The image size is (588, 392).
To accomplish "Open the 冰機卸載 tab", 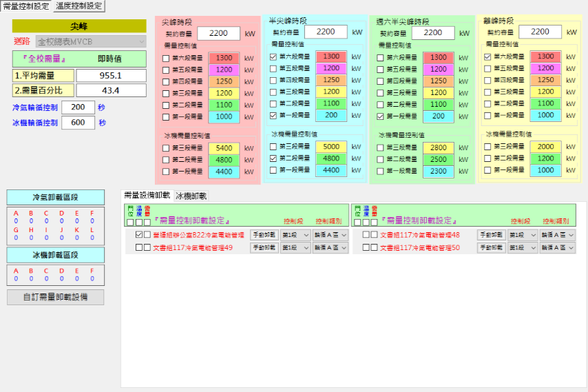I will point(191,196).
